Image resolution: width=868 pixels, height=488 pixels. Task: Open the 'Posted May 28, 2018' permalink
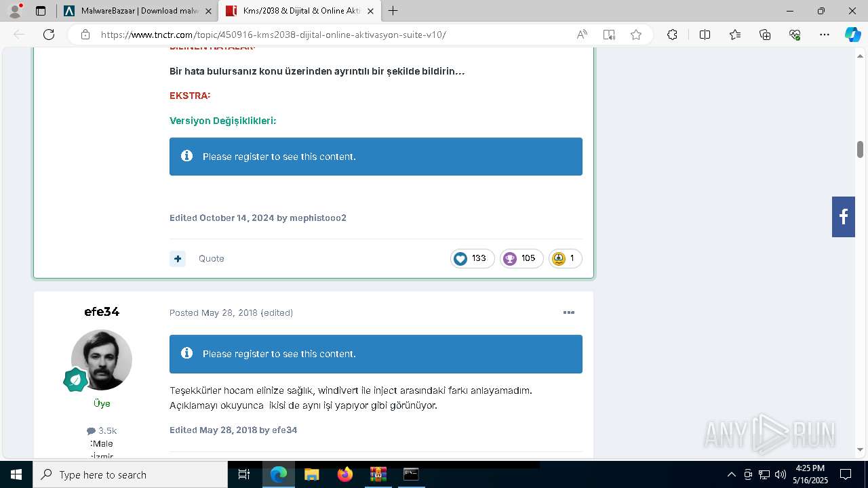[214, 312]
